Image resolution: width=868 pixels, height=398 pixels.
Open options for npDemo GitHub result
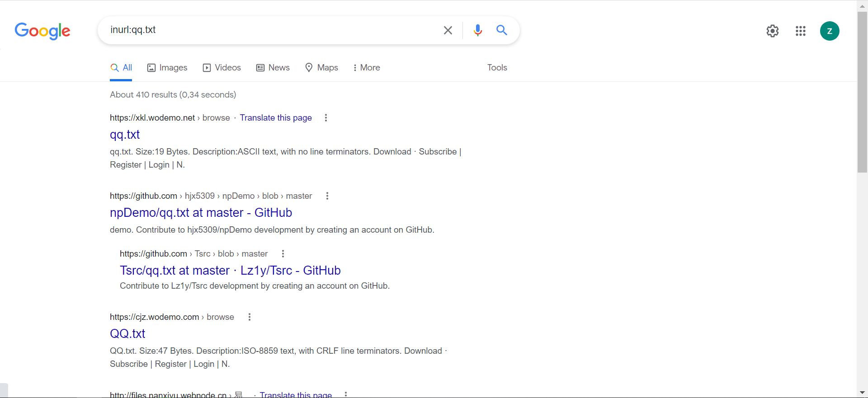click(327, 196)
